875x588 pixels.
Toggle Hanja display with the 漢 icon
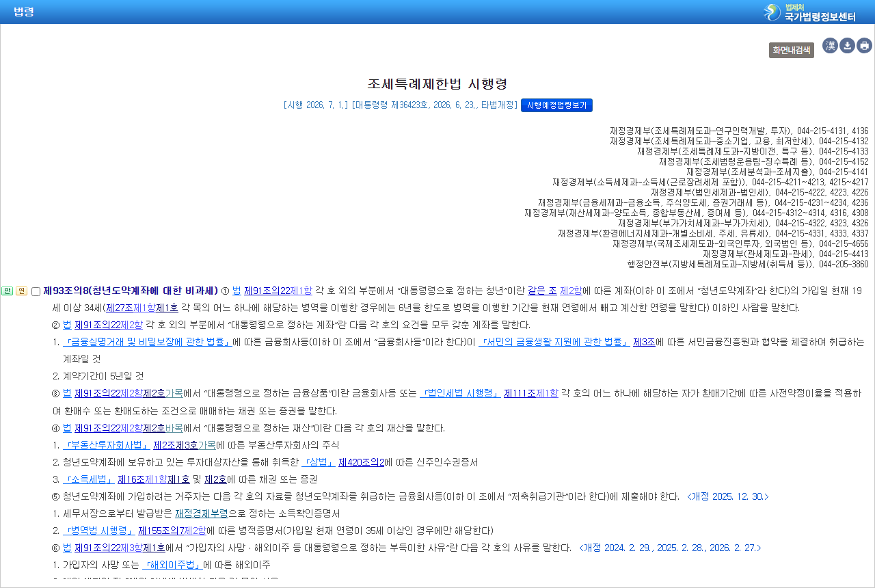point(830,46)
